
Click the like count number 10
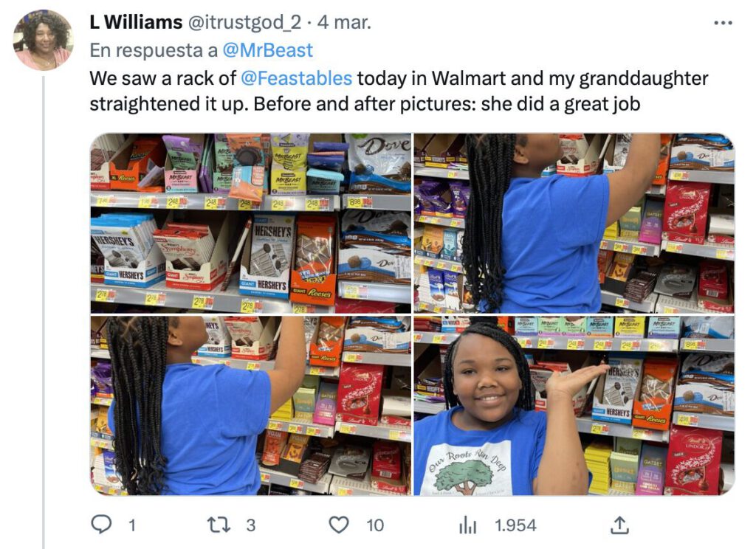[x=375, y=525]
